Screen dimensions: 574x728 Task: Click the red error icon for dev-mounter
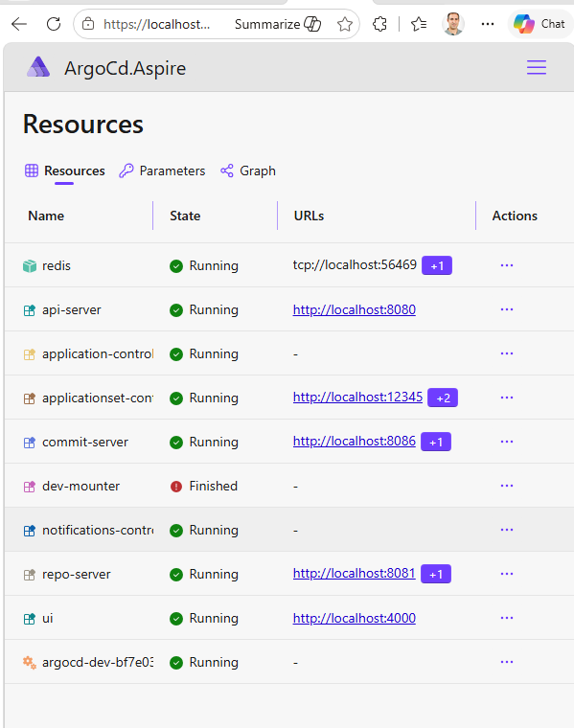[176, 487]
